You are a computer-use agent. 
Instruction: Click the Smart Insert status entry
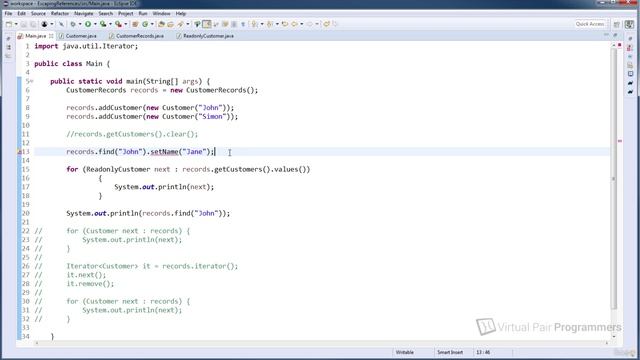click(x=450, y=352)
